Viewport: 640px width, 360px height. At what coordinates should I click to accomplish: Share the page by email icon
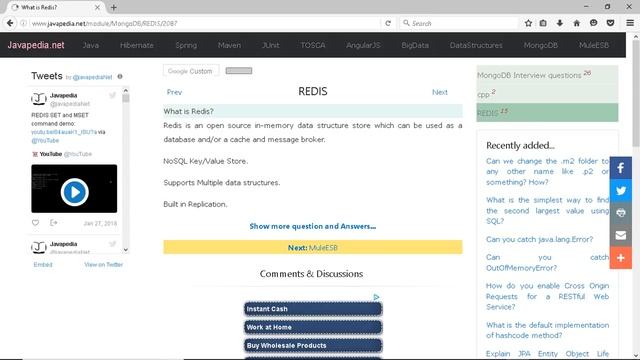621,235
